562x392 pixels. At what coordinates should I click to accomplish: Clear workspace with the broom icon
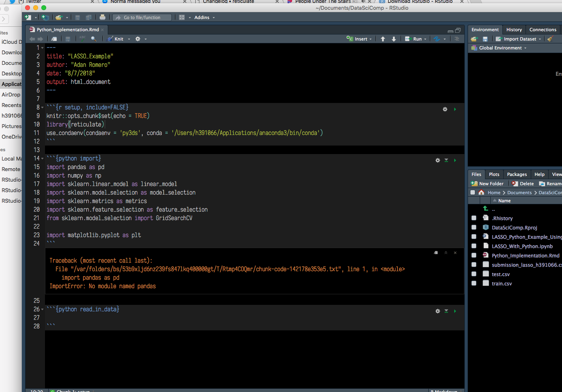pyautogui.click(x=550, y=39)
